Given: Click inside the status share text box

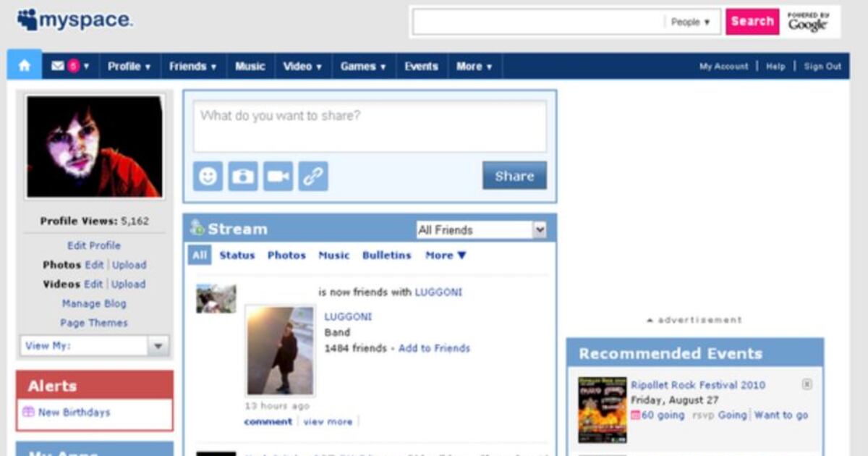Looking at the screenshot, I should coord(370,125).
